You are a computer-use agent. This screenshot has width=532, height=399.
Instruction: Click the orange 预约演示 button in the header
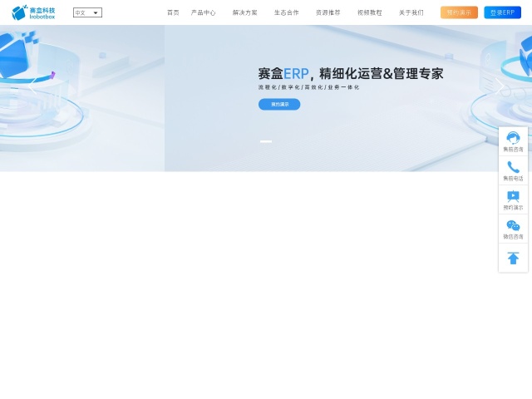point(459,12)
